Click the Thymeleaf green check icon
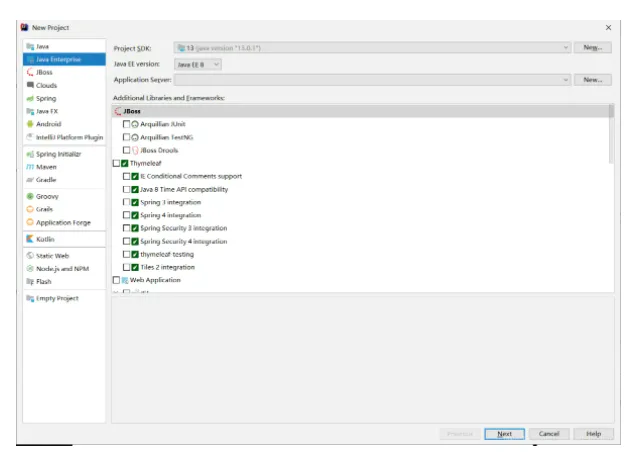Screen dimensions: 638x459 tap(125, 163)
